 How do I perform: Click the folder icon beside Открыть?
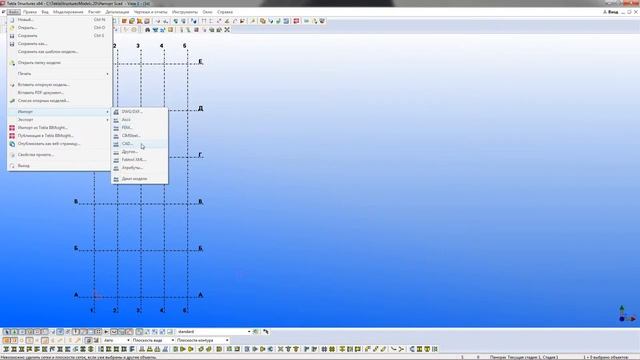click(12, 28)
